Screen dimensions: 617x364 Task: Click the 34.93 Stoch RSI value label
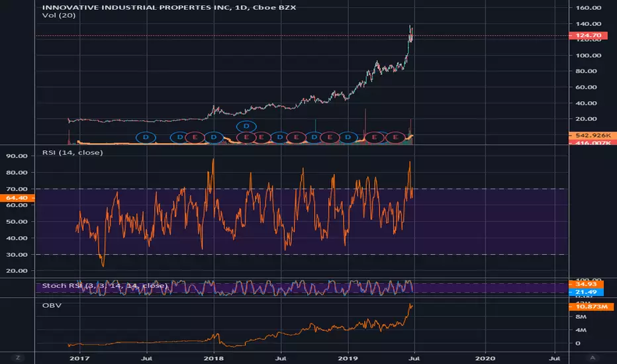tap(586, 284)
